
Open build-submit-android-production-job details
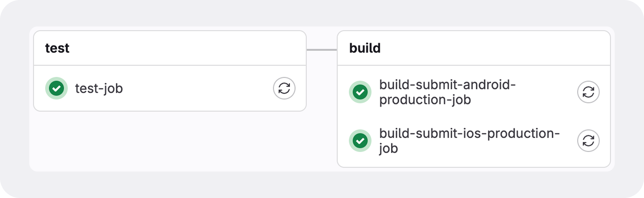(447, 92)
